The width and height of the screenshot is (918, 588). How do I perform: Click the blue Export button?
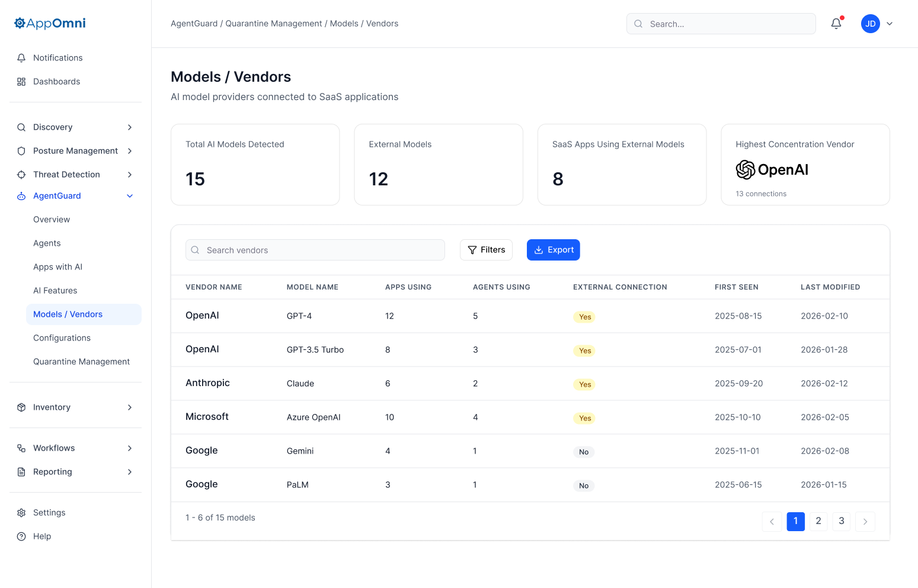(553, 249)
